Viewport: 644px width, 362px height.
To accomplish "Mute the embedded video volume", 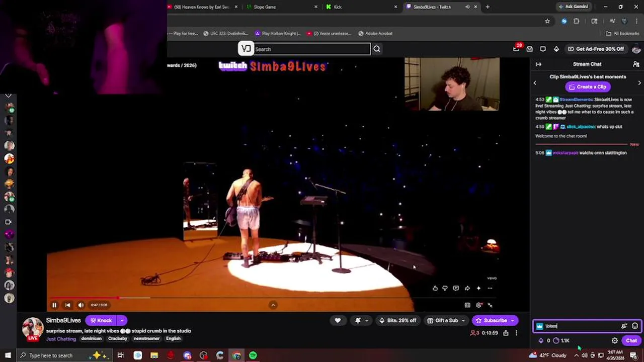I will [x=81, y=305].
